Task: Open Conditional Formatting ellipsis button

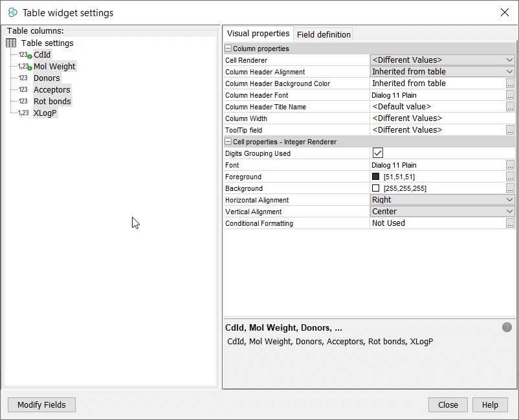Action: [x=510, y=223]
